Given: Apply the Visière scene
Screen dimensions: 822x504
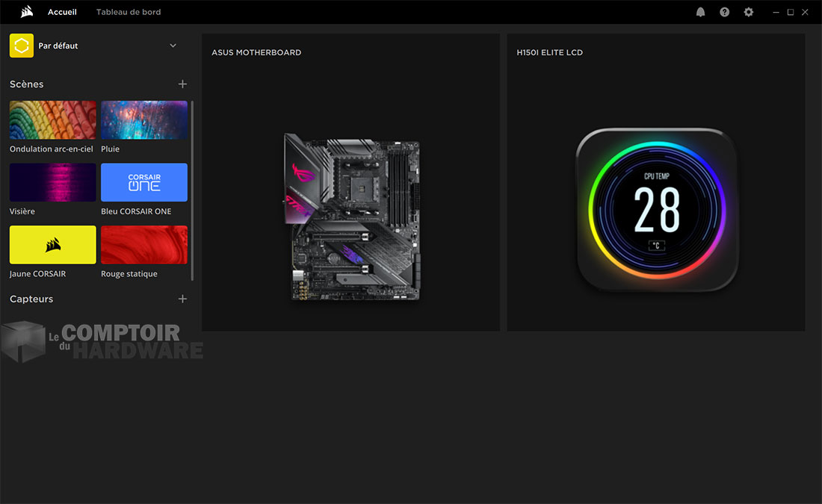Looking at the screenshot, I should (52, 182).
